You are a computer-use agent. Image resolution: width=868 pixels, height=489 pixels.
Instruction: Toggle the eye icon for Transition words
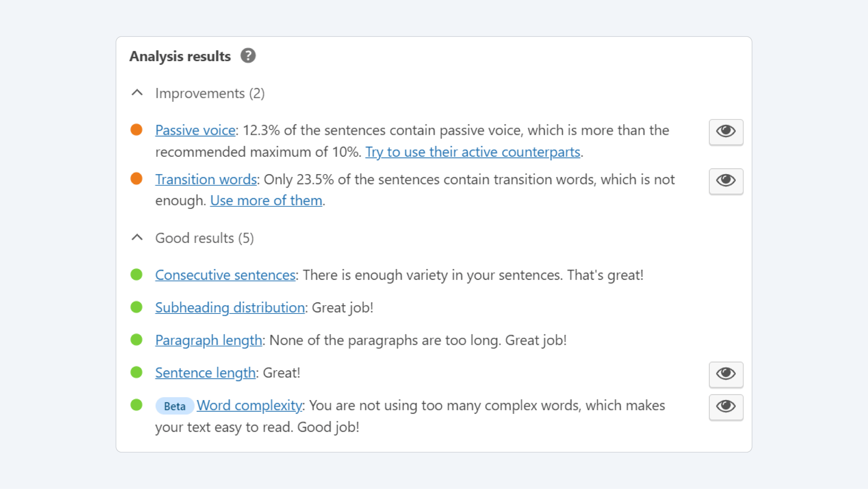[x=726, y=181]
